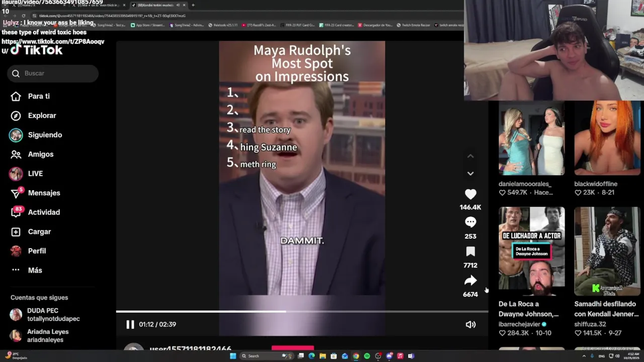Open danielamooorales_ profile link
Viewport: 644px width, 362px height.
click(x=525, y=184)
